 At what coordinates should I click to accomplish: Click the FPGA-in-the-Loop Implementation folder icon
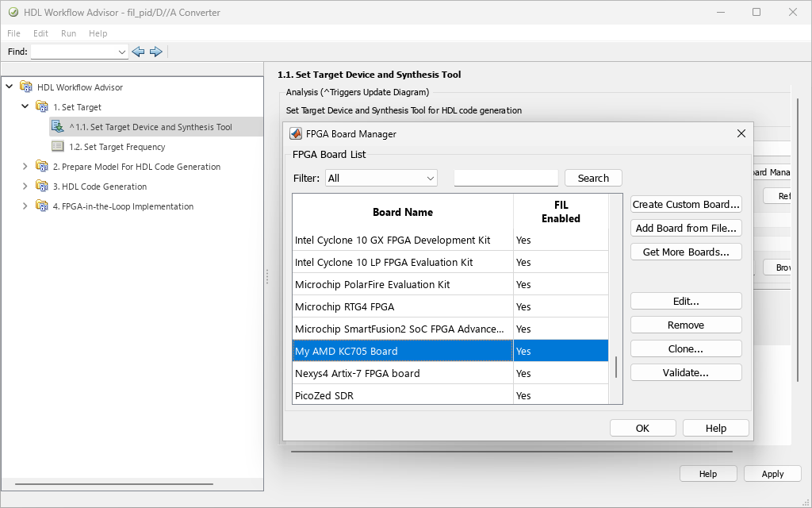42,206
